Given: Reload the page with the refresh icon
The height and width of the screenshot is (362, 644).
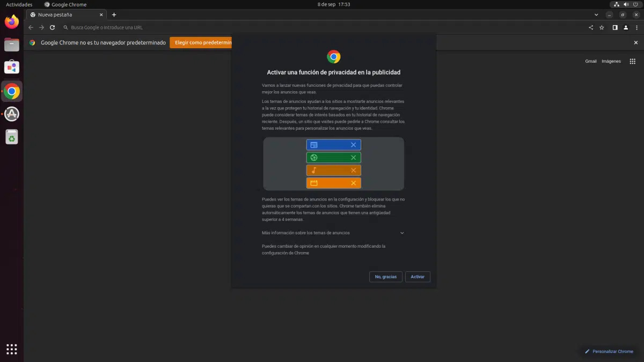Looking at the screenshot, I should pyautogui.click(x=52, y=27).
